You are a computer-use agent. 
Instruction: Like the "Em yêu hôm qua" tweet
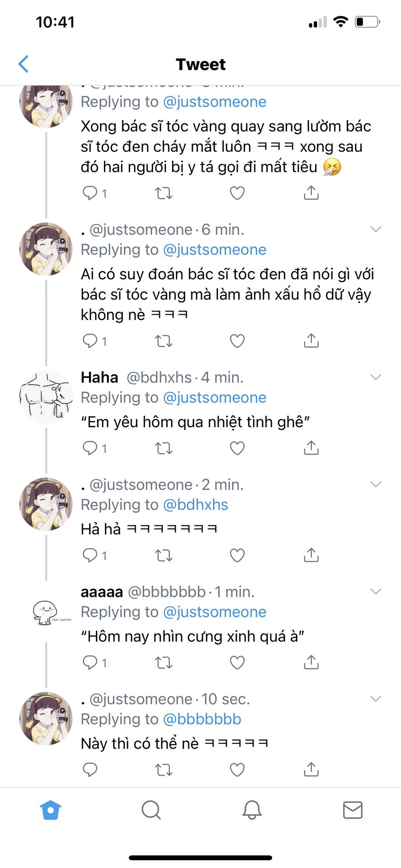(x=237, y=448)
